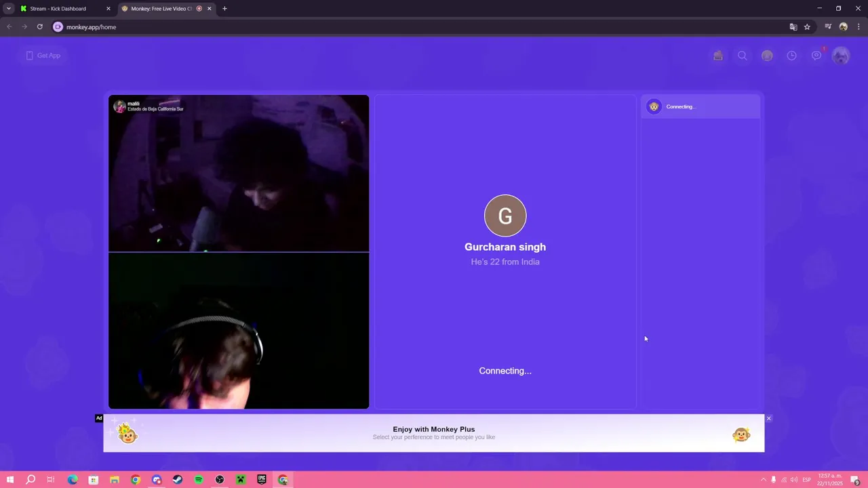Open the clock and date in taskbar
868x488 pixels.
[x=830, y=480]
